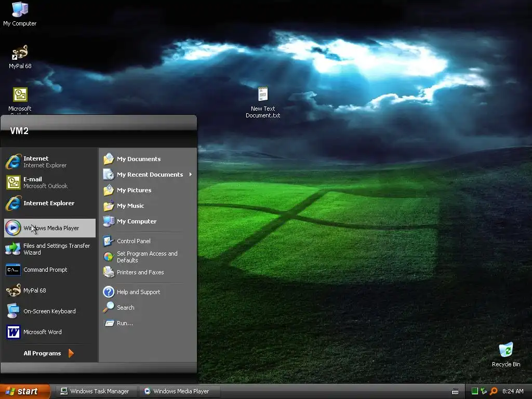The width and height of the screenshot is (532, 399).
Task: Open Command Prompt from Start menu
Action: click(49, 270)
